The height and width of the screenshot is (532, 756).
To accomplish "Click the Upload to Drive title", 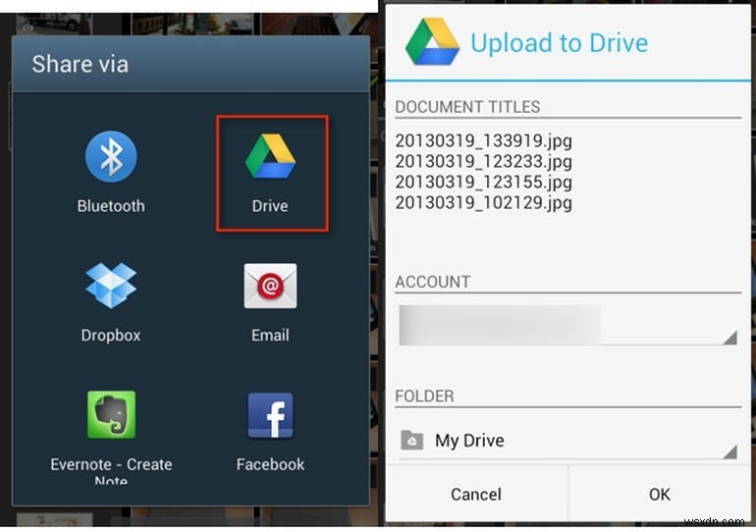I will [560, 43].
